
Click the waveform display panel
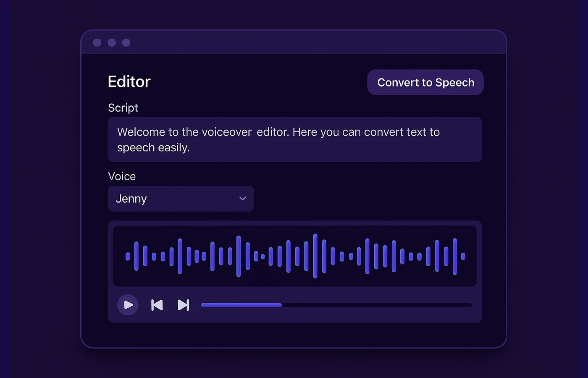(x=295, y=255)
